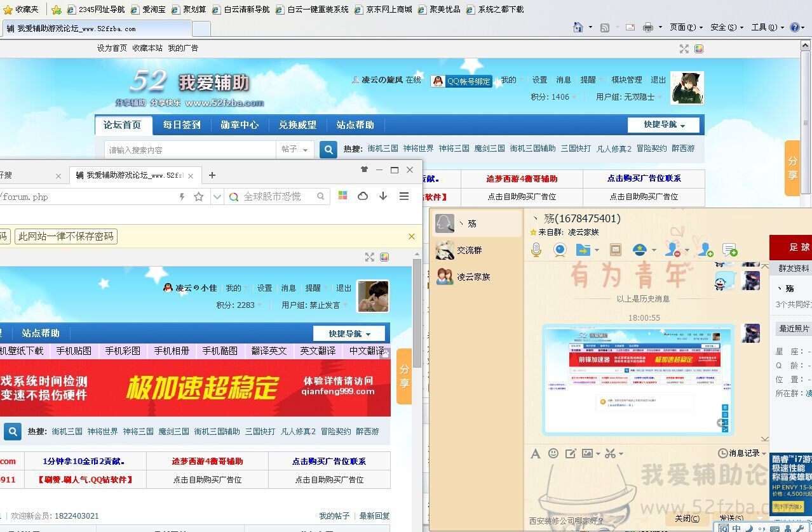This screenshot has height=532, width=812.
Task: Click the 关闭(C) button in QQ chat
Action: pyautogui.click(x=687, y=518)
